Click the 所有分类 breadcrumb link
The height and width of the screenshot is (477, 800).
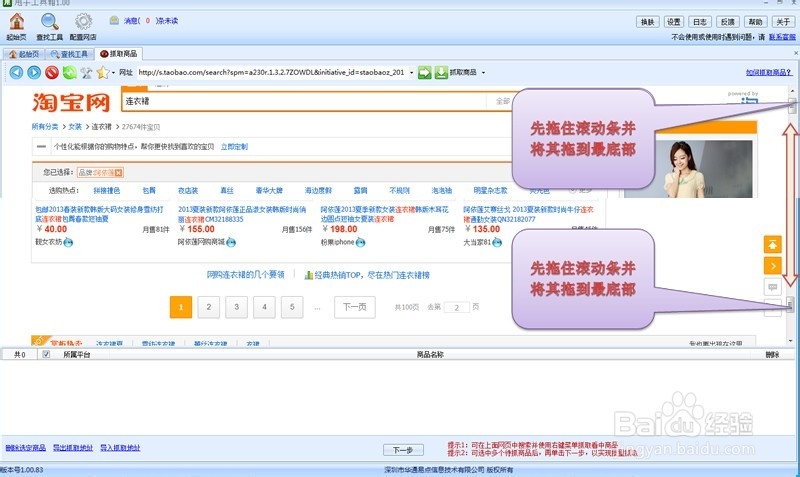pyautogui.click(x=45, y=127)
